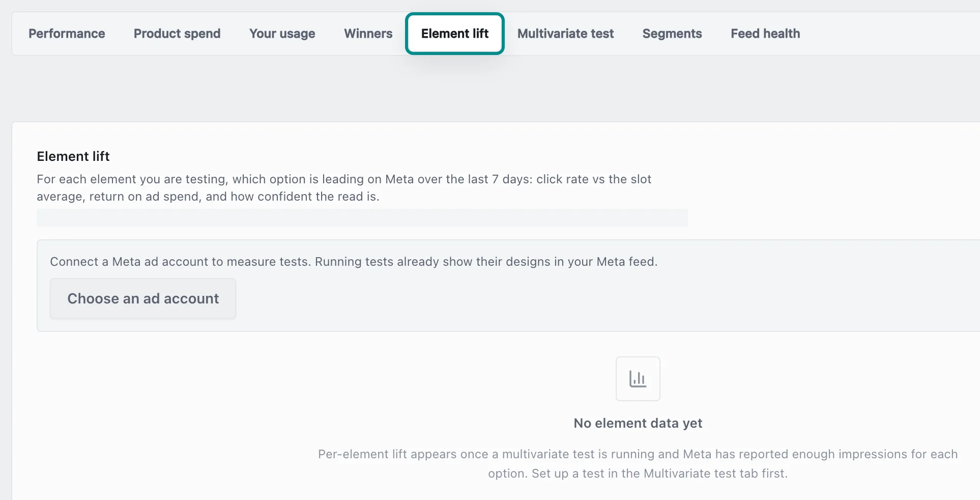Open the Performance tab
Viewport: 980px width, 500px height.
[67, 34]
